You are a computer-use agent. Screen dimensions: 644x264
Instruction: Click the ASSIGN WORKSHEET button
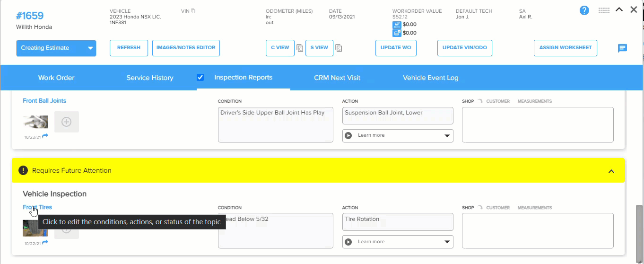[566, 48]
